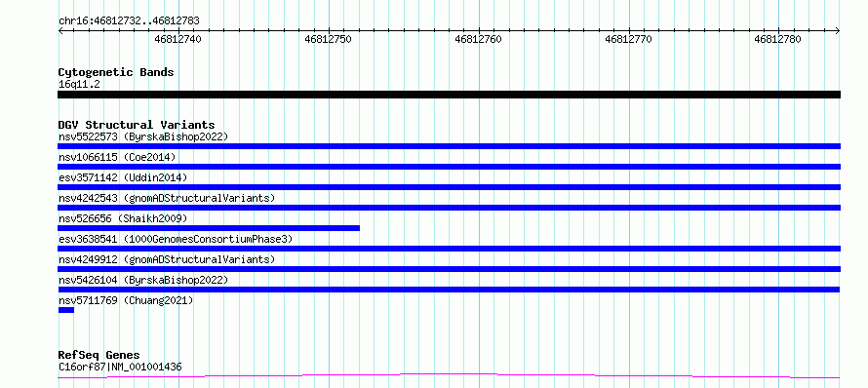Click the blue bar of nsv1066115
868x388 pixels.
click(449, 167)
